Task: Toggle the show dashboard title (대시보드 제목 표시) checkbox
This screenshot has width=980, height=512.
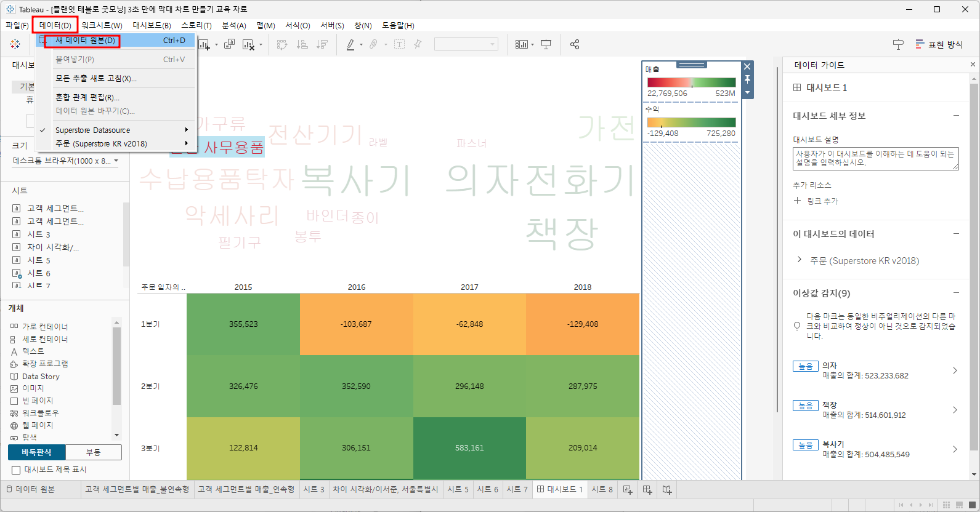Action: [x=17, y=470]
